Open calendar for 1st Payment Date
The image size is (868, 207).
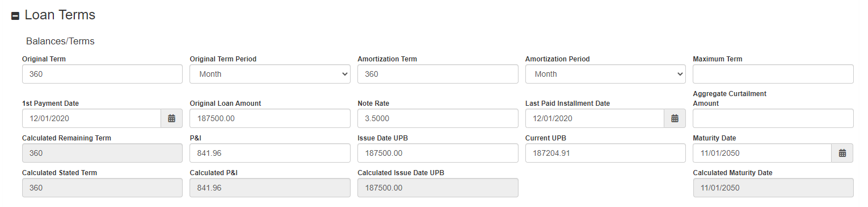171,118
